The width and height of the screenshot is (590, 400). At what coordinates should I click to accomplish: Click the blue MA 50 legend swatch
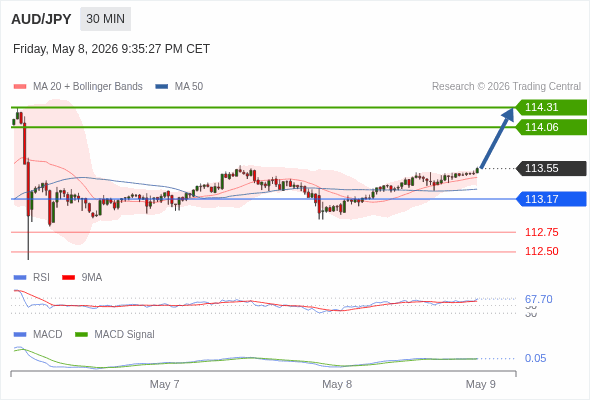coord(162,87)
